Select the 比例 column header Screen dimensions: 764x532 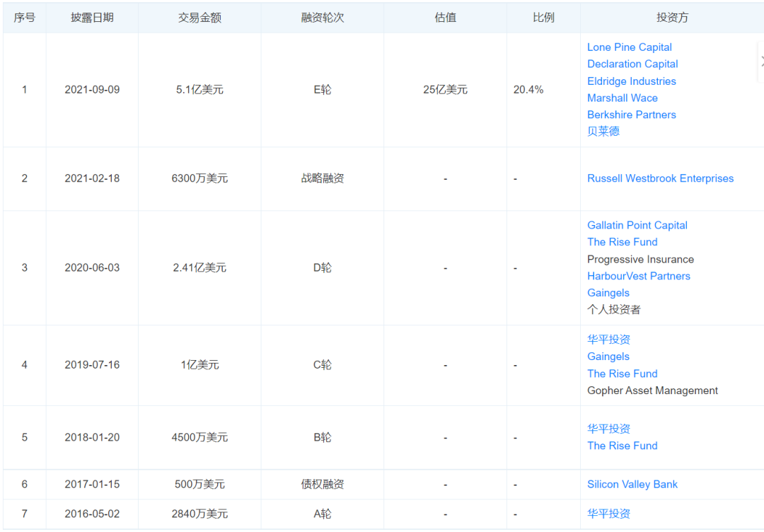tap(543, 18)
